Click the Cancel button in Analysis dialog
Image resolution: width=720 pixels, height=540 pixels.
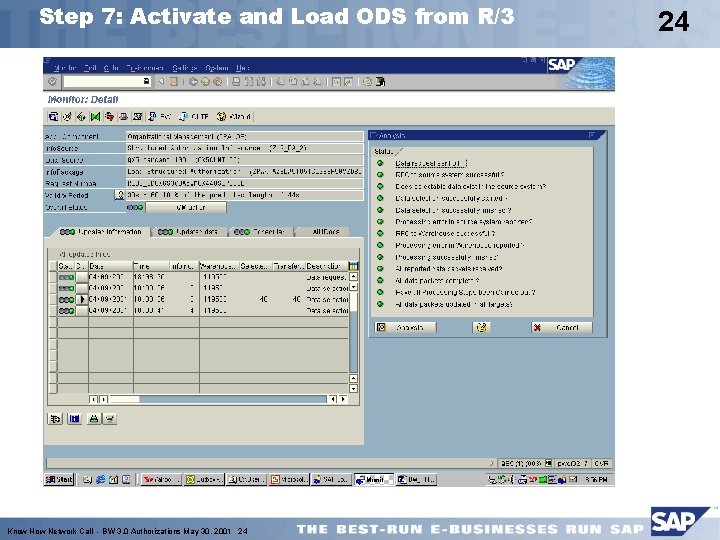pyautogui.click(x=562, y=327)
